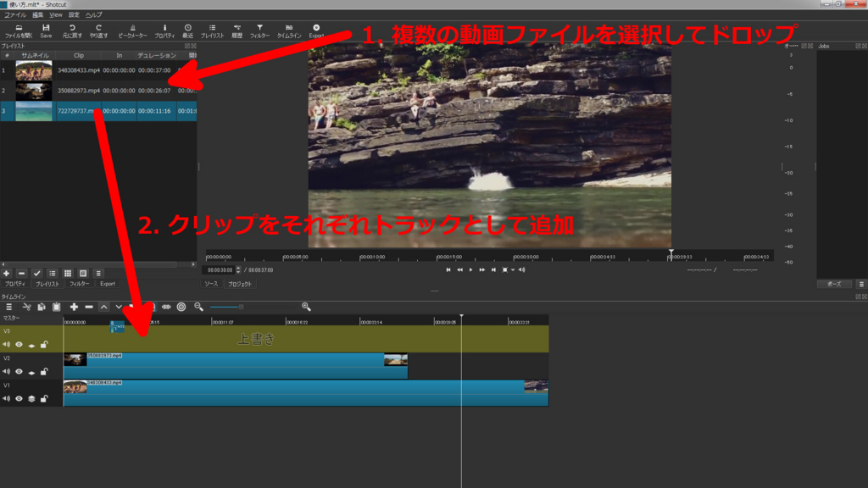Copy clip with timeline copy icon

click(x=42, y=307)
